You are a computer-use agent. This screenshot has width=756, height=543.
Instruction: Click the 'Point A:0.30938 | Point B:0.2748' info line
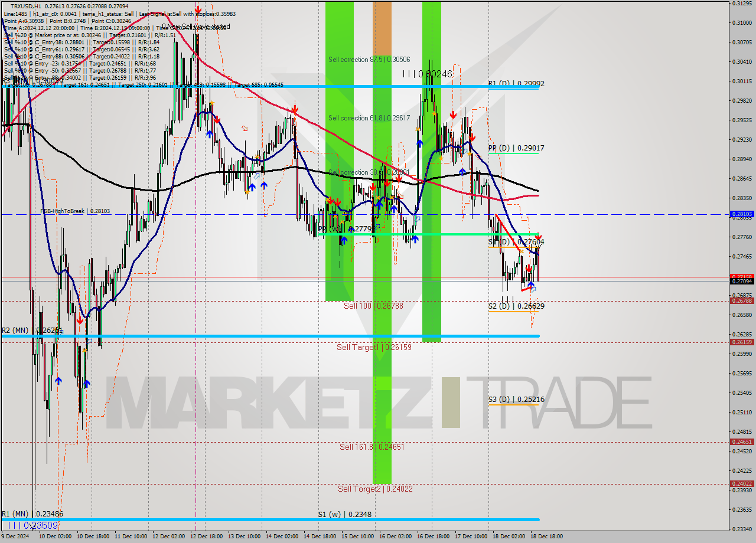pos(67,21)
